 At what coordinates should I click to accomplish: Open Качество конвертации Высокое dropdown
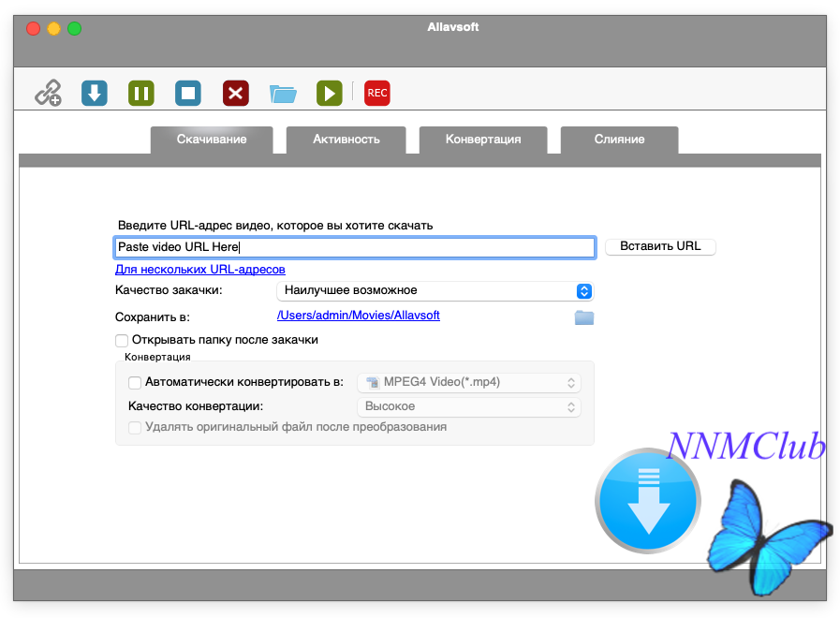pos(469,407)
